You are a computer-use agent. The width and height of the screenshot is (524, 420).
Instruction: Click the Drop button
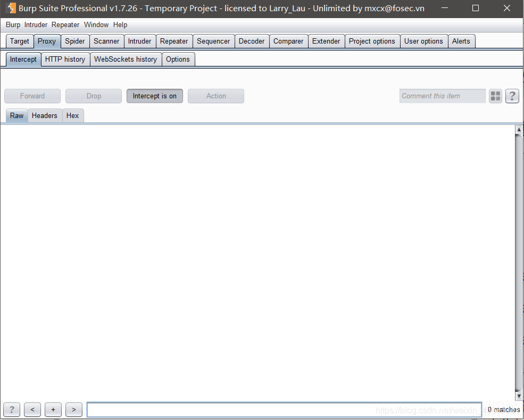(94, 96)
